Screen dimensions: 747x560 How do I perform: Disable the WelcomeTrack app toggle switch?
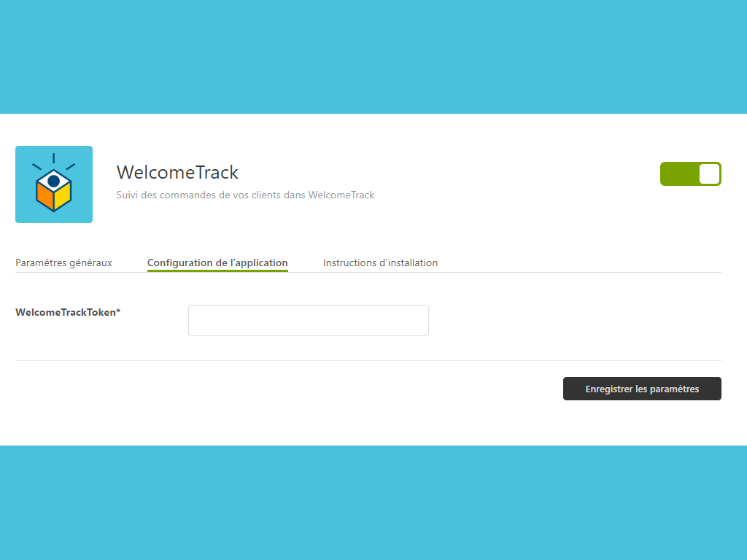click(x=690, y=174)
